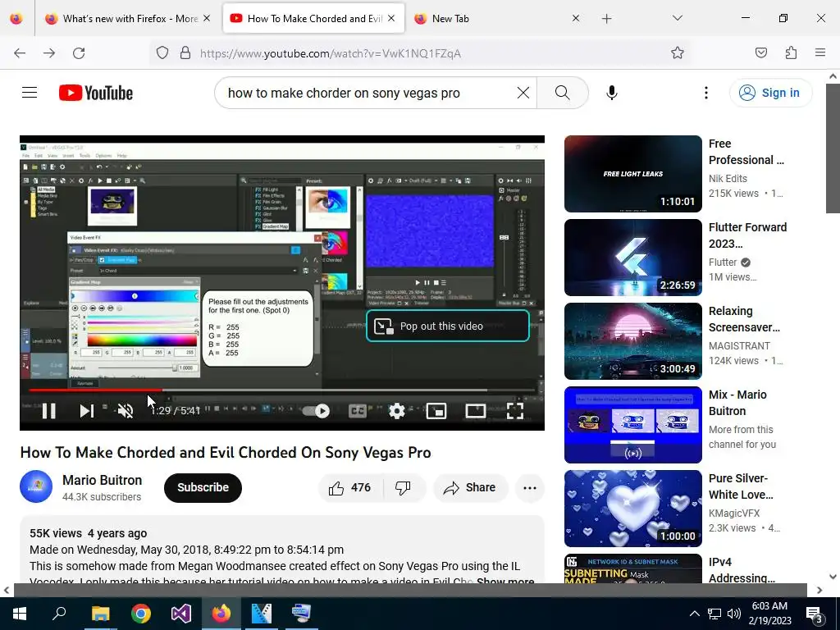The image size is (840, 630).
Task: Open Windows taskbar search
Action: pyautogui.click(x=59, y=614)
